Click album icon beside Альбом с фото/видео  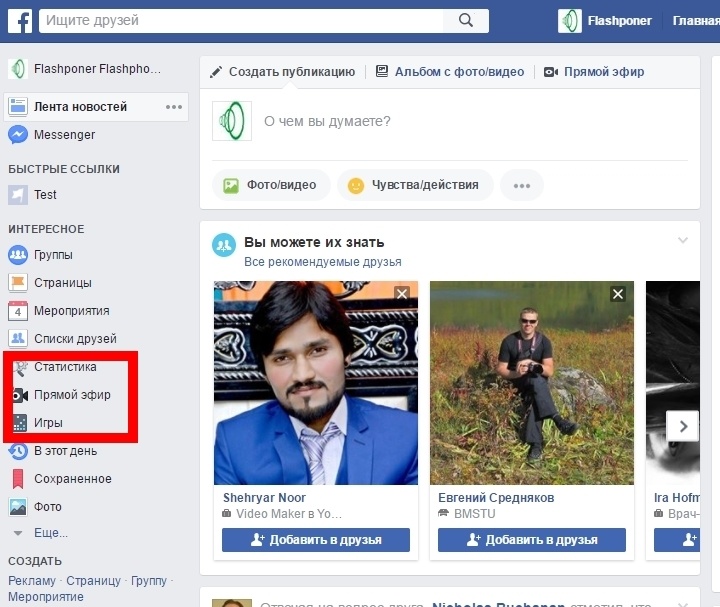click(x=382, y=71)
